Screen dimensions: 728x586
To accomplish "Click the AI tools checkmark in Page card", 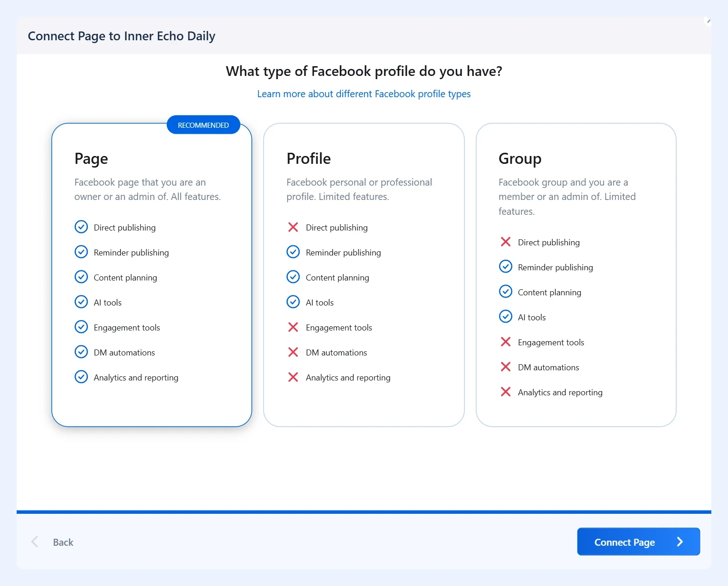I will pos(81,302).
